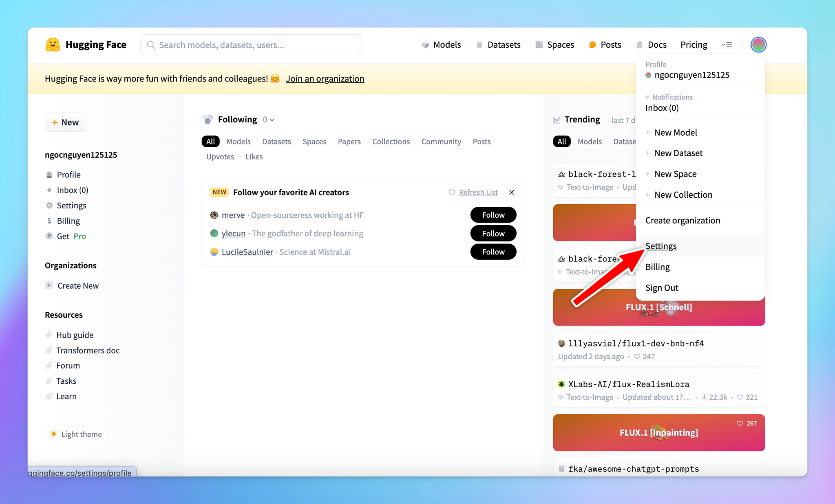Click sidebar Inbox (0) link
This screenshot has height=504, width=835.
tap(73, 190)
